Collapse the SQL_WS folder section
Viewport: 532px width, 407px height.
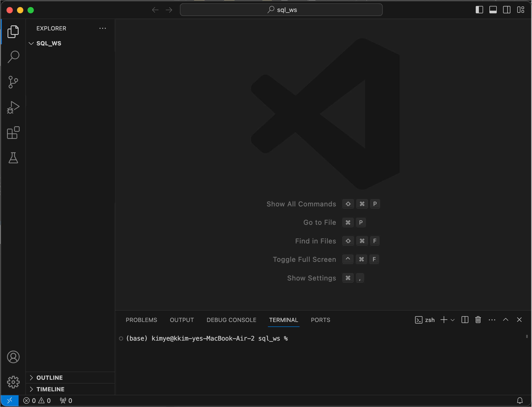click(31, 43)
